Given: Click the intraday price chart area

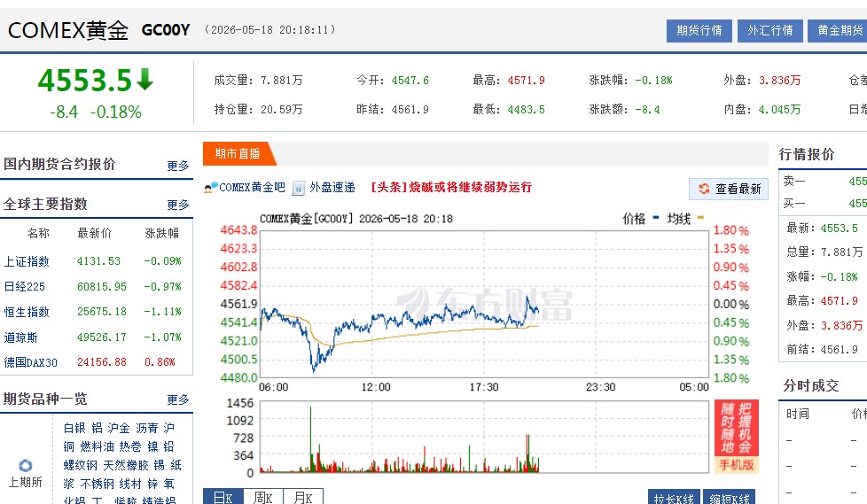Looking at the screenshot, I should (484, 304).
